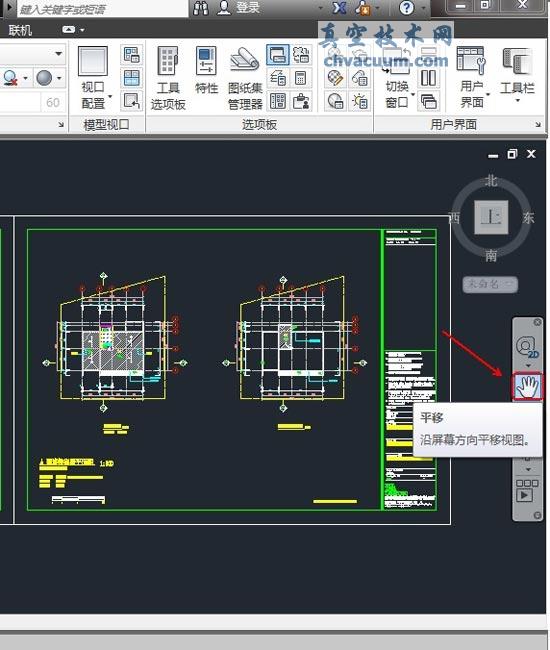
Task: Click the magnifier with red X icon
Action: point(10,78)
